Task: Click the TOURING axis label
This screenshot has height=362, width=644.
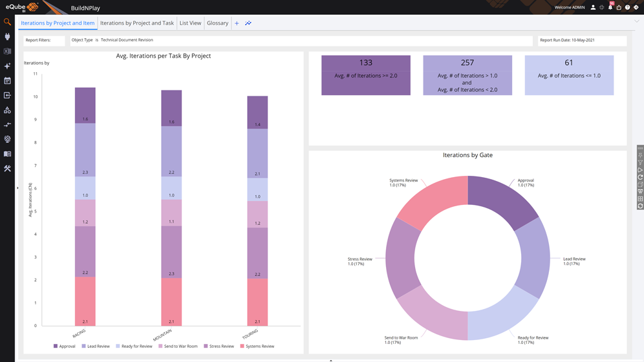Action: click(x=250, y=334)
